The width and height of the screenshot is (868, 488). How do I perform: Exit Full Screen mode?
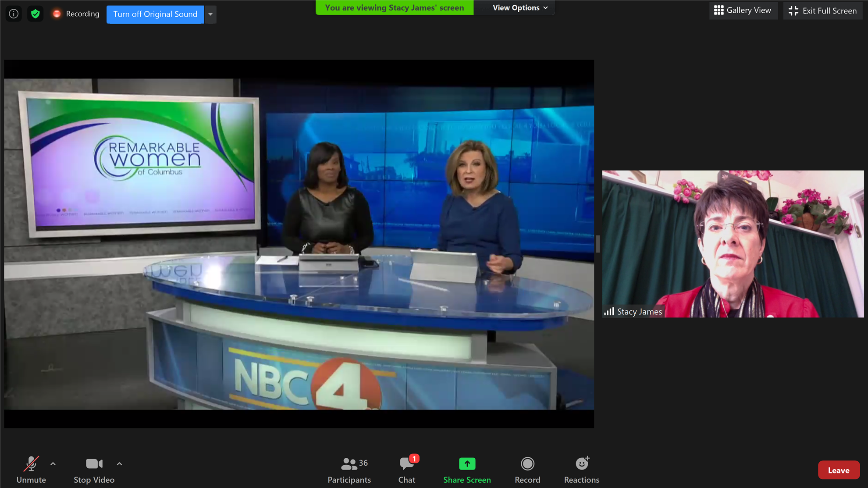(822, 11)
